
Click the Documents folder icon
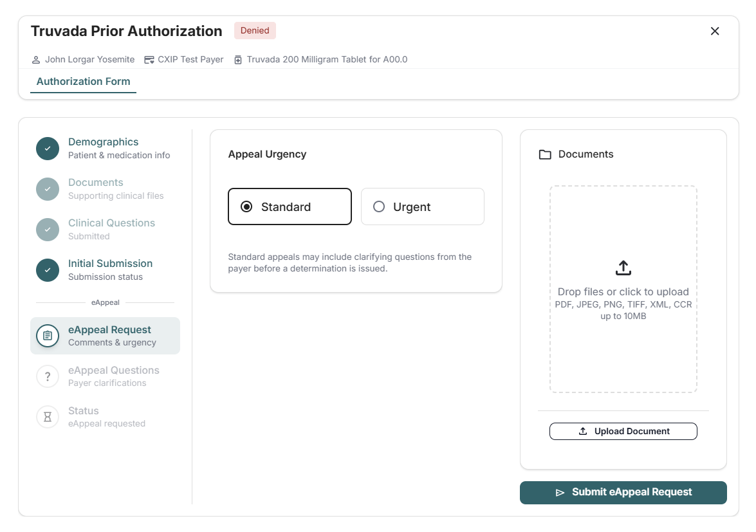point(545,154)
